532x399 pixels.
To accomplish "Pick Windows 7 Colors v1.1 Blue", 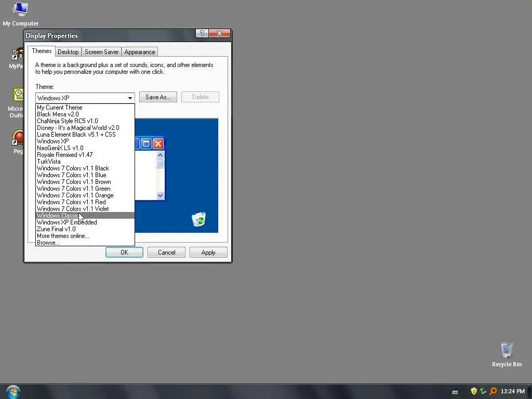I will 85,175.
